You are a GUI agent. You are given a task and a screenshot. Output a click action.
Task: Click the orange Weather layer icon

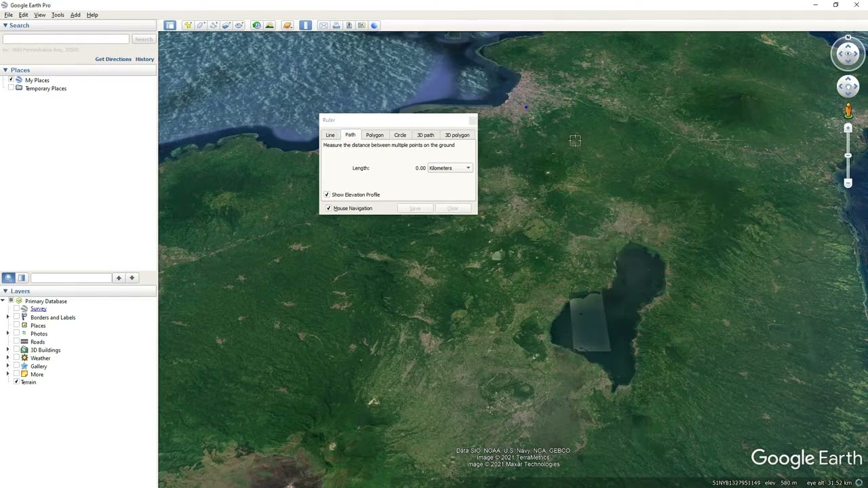pyautogui.click(x=24, y=358)
